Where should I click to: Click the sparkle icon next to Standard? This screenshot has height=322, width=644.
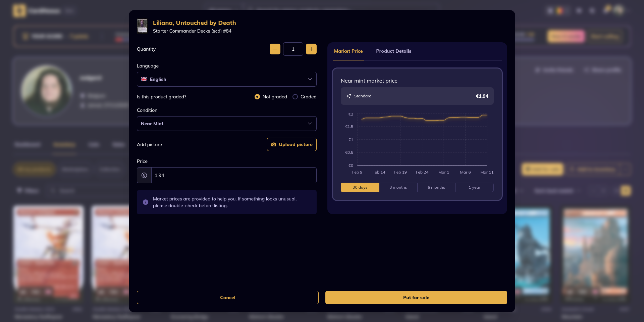point(349,96)
